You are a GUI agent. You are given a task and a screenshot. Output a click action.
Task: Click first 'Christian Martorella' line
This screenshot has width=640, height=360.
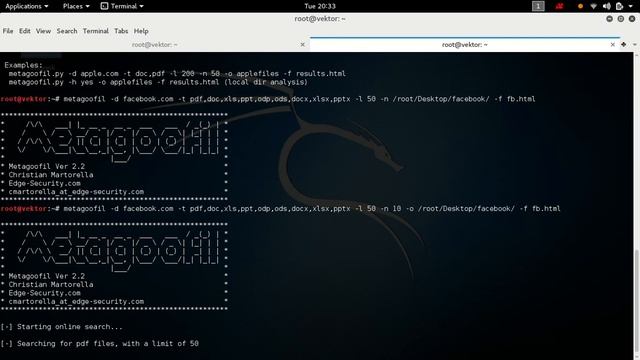coord(51,175)
